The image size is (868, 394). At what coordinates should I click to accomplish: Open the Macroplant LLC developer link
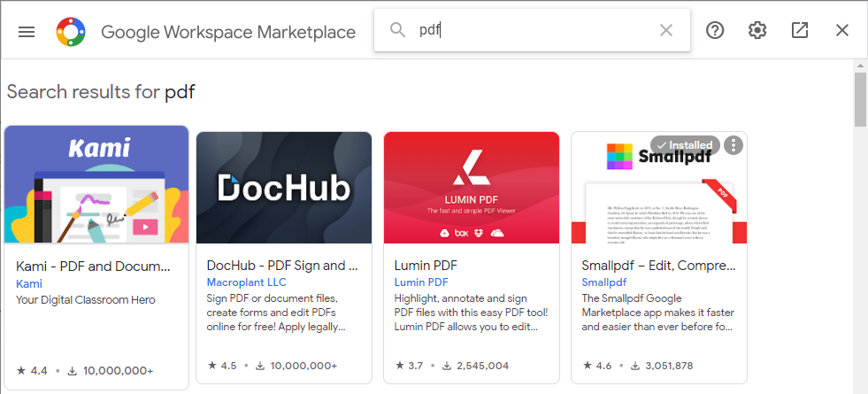tap(246, 282)
